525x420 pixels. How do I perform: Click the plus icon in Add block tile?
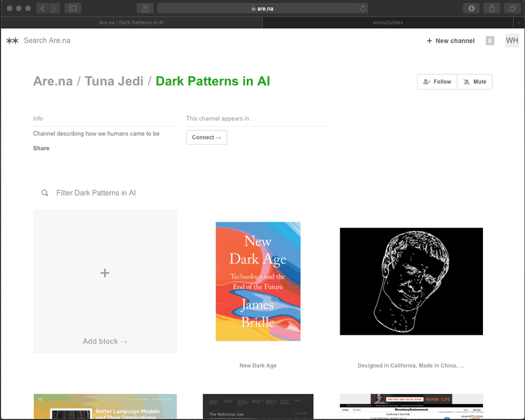pos(105,273)
